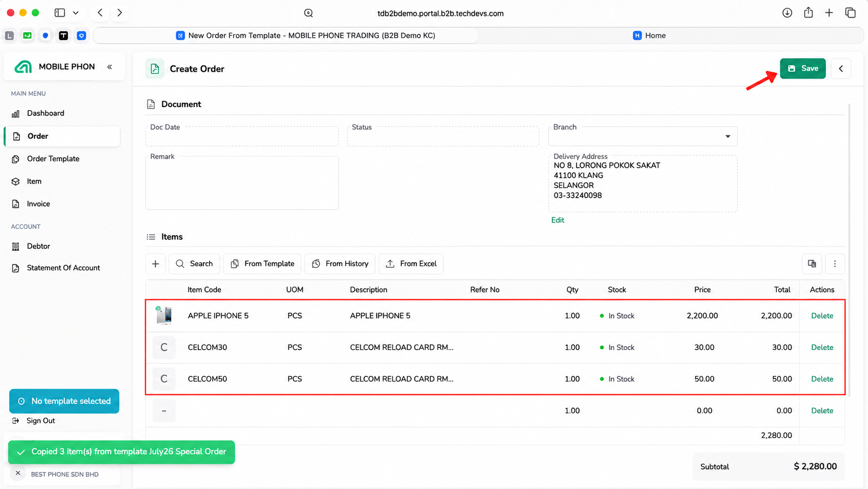
Task: Select the CELCOM50 item code
Action: tap(207, 379)
